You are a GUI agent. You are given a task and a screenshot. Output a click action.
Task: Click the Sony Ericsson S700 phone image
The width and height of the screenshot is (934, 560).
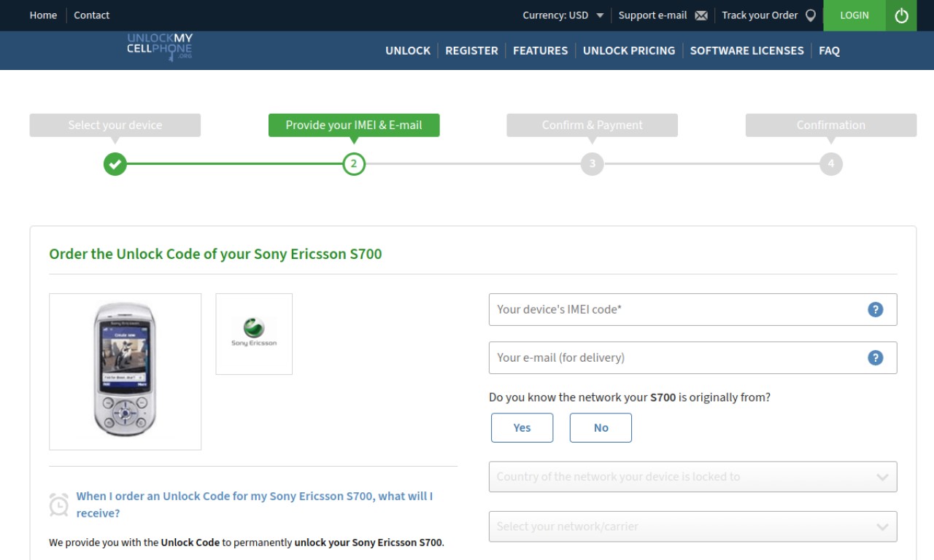pyautogui.click(x=125, y=371)
